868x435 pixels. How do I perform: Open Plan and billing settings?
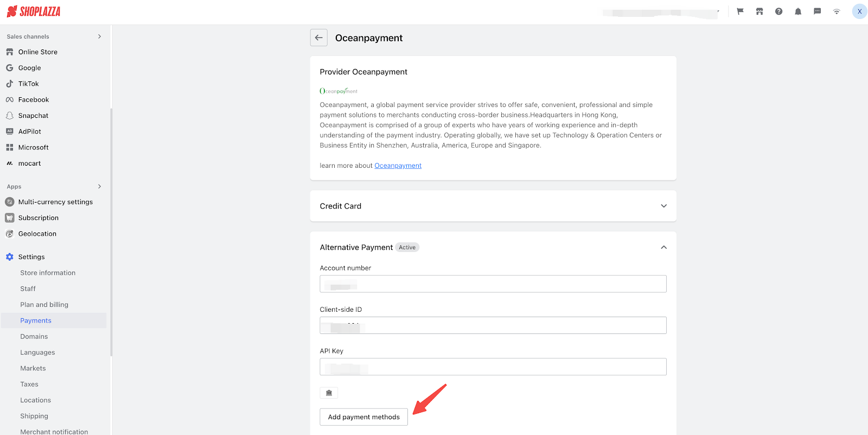pos(44,305)
